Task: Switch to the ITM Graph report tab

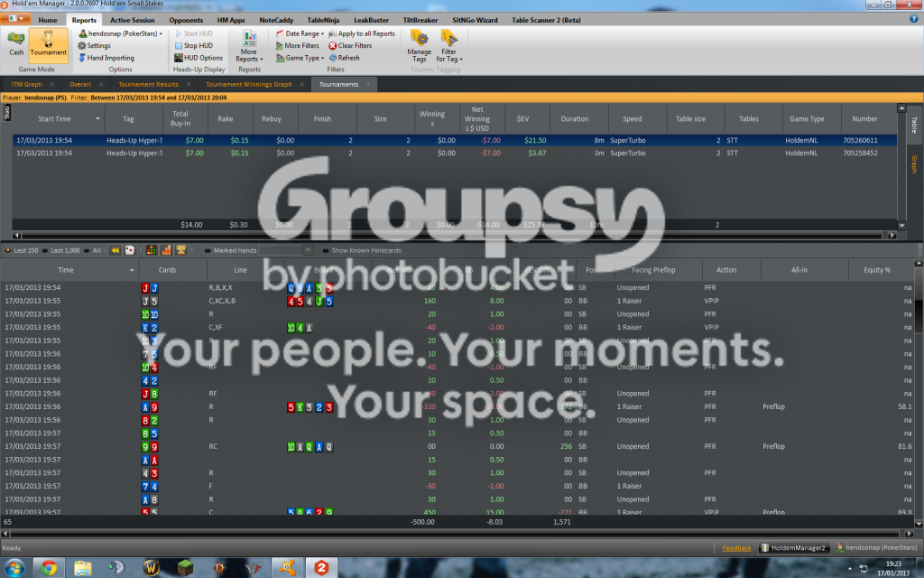Action: click(x=27, y=84)
